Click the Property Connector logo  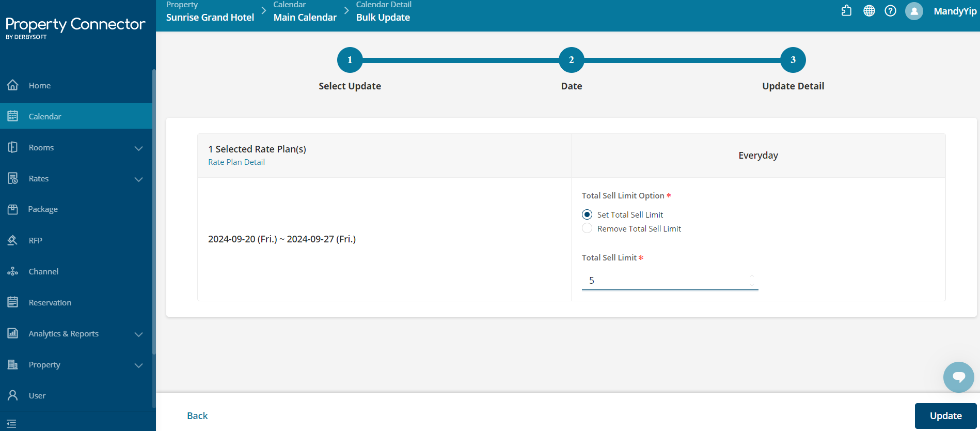click(75, 28)
